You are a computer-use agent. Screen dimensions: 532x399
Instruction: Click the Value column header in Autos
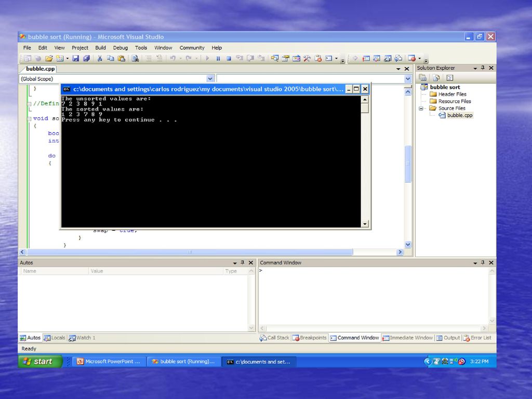coord(156,271)
